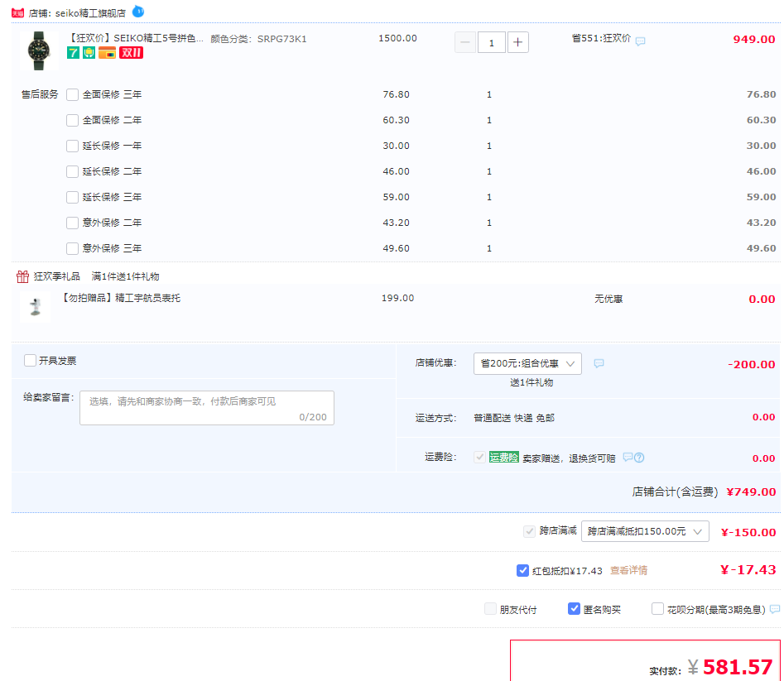Check the 全面保修 二年 warranty option
This screenshot has width=784, height=681.
tap(73, 120)
